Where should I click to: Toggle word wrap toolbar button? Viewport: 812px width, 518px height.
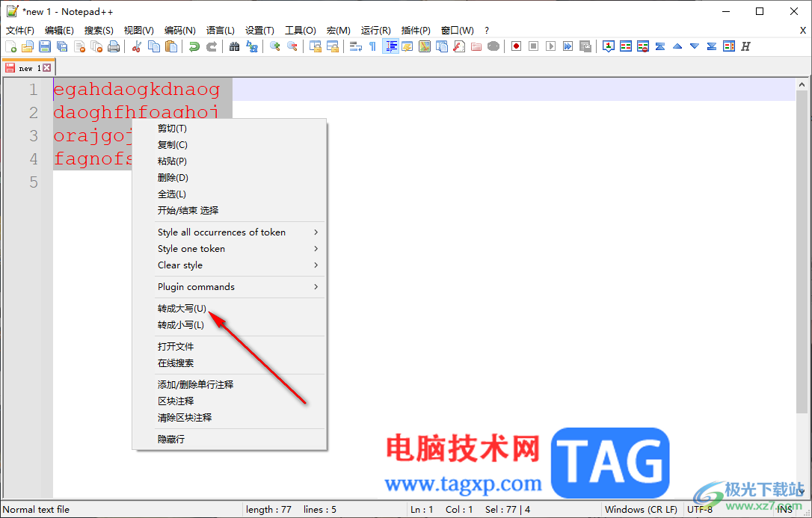(356, 46)
